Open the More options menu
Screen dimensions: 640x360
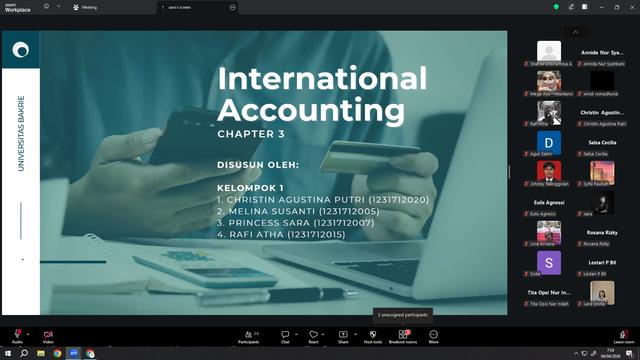(433, 337)
